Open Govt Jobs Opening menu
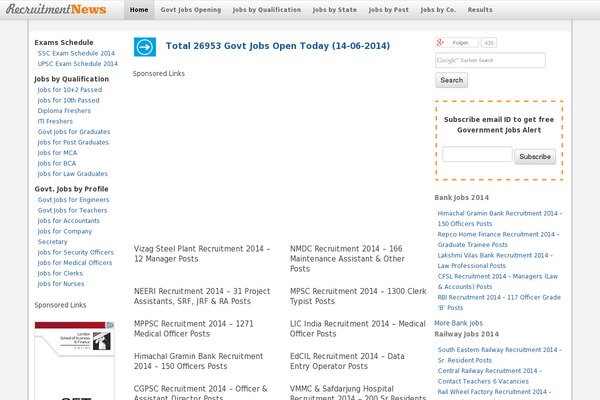The image size is (600, 400). (191, 10)
